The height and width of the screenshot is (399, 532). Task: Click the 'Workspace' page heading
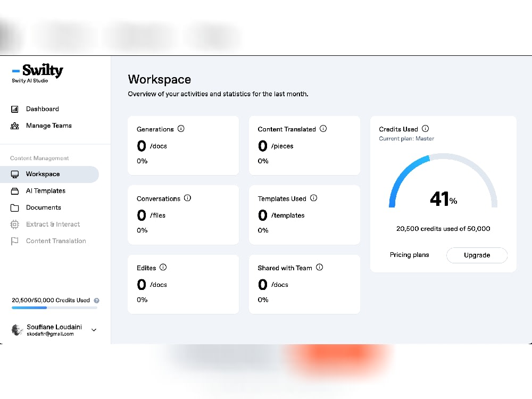point(160,79)
